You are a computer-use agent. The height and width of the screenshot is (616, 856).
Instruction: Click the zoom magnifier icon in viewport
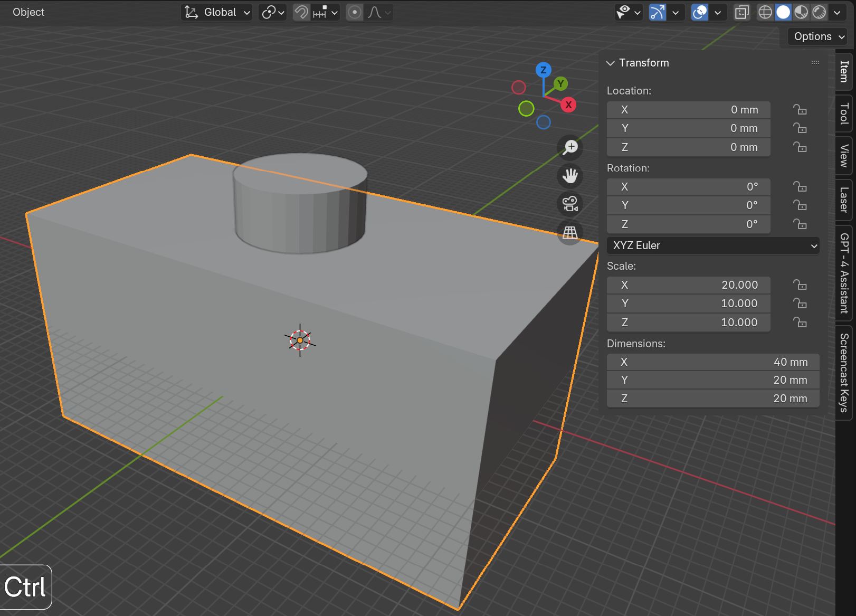click(570, 147)
